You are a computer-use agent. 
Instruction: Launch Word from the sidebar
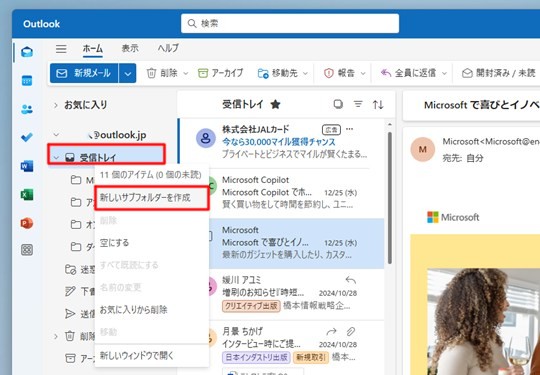[27, 166]
